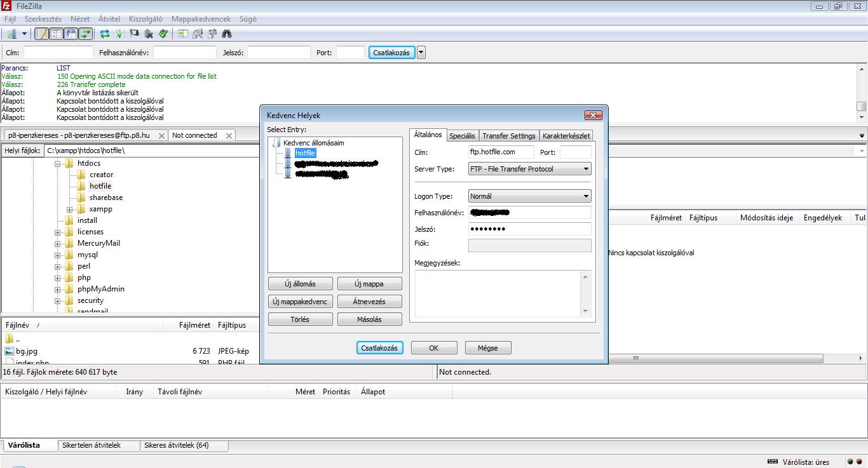This screenshot has height=468, width=868.
Task: Click OK button in Kedvenc Helyek dialog
Action: point(434,348)
